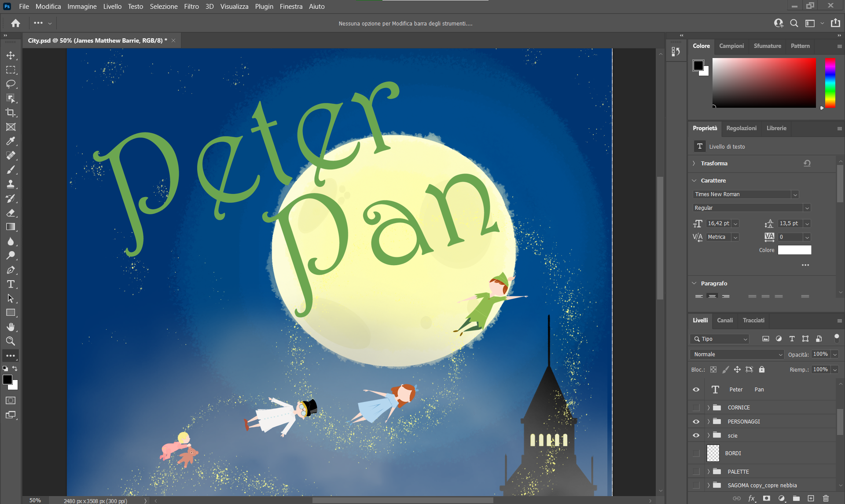Click the Home icon in options bar
Viewport: 845px width, 504px height.
coord(16,23)
